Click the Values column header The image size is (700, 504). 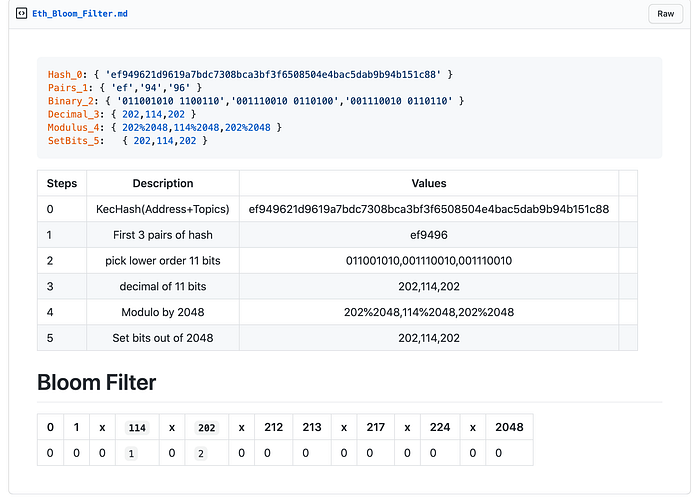pos(429,183)
